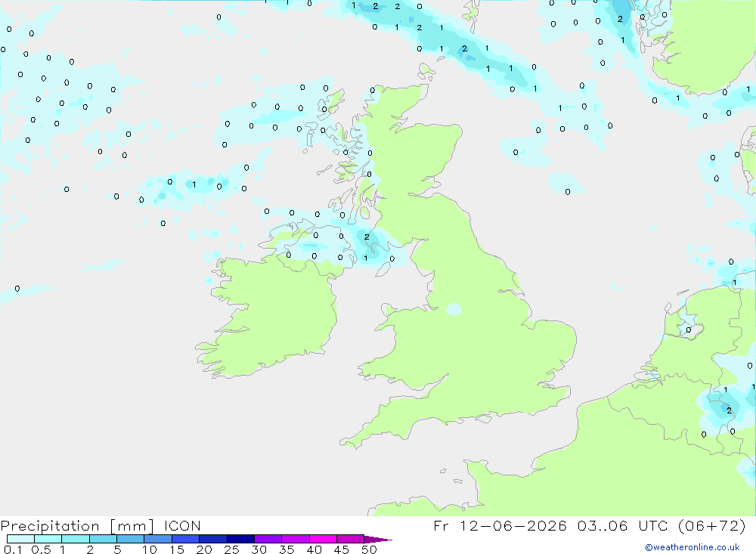Click the '35' legend scale label
Viewport: 756px width, 554px height.
pos(287,549)
